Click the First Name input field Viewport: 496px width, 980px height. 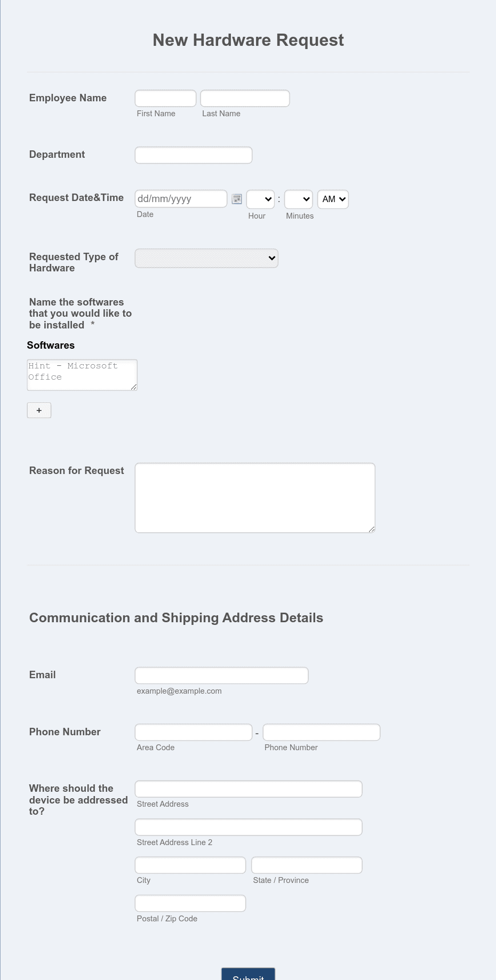pos(165,98)
